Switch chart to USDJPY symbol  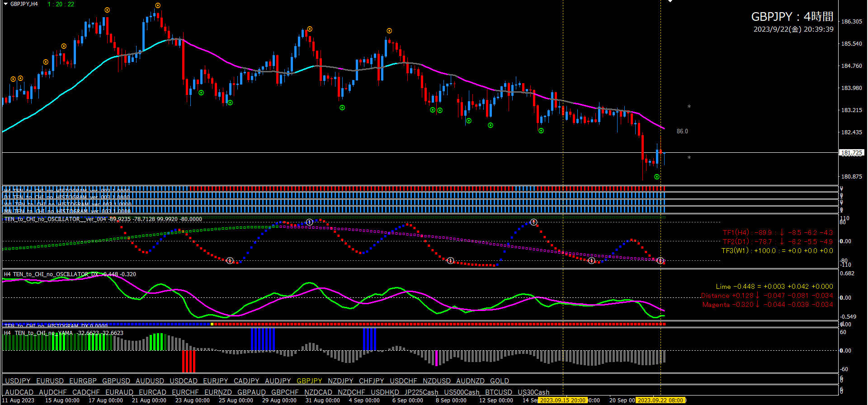click(x=18, y=381)
